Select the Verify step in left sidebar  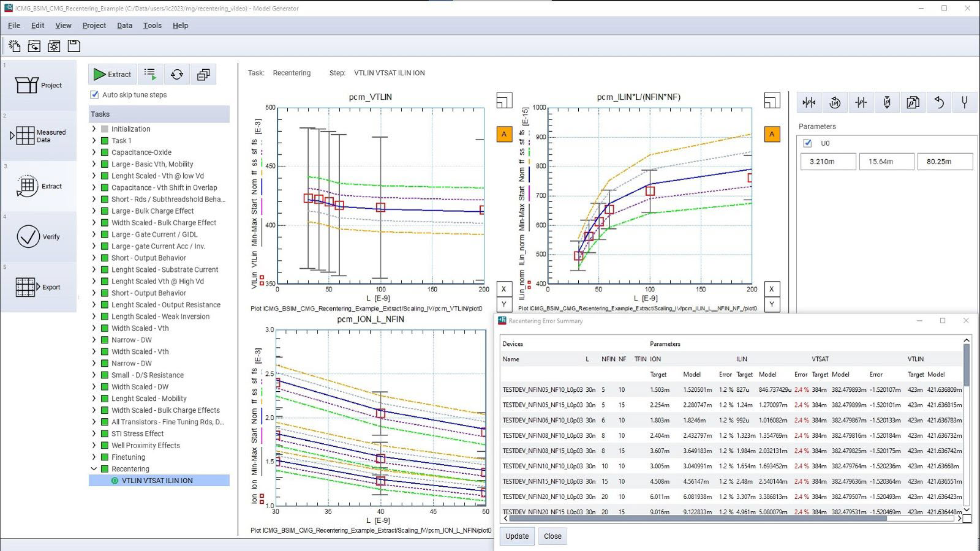(39, 237)
